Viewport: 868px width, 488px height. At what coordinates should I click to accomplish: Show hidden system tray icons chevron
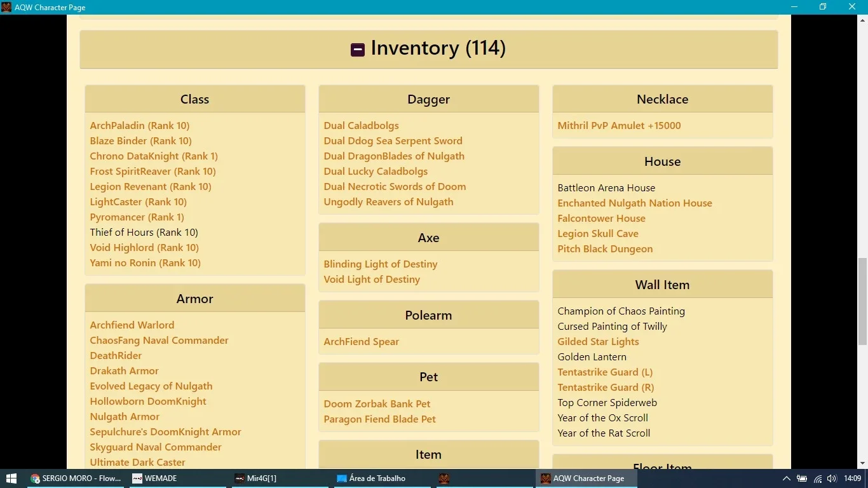click(786, 478)
